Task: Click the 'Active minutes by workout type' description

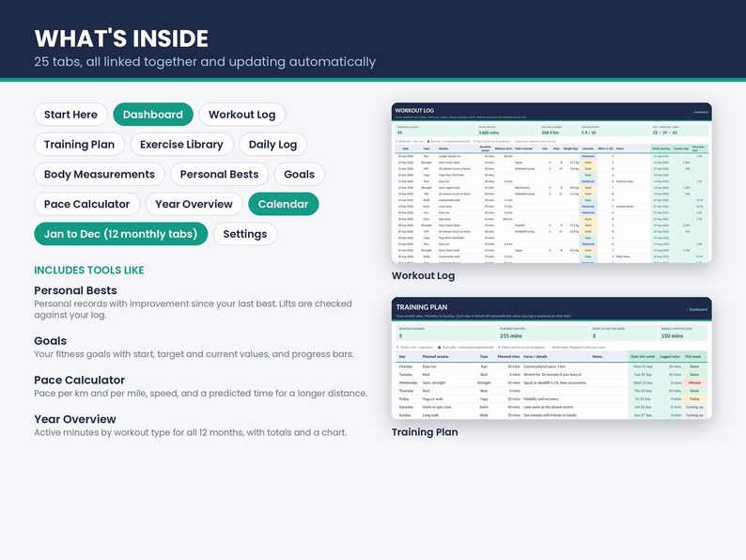Action: pyautogui.click(x=190, y=432)
